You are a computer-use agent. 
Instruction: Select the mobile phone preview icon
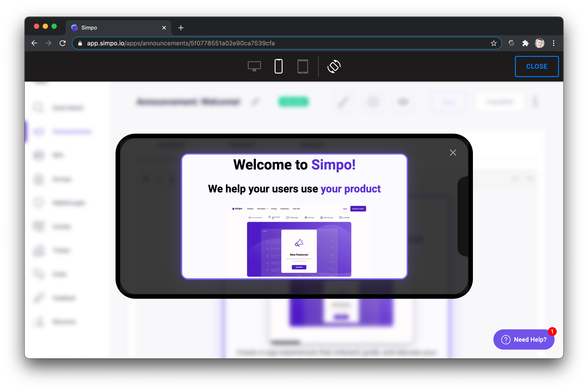pos(278,66)
